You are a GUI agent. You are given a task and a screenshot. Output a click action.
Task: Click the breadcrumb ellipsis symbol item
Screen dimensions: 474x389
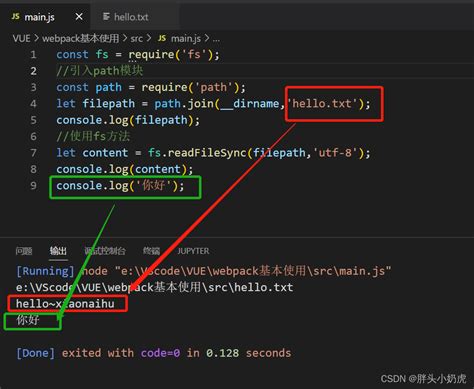pos(216,39)
